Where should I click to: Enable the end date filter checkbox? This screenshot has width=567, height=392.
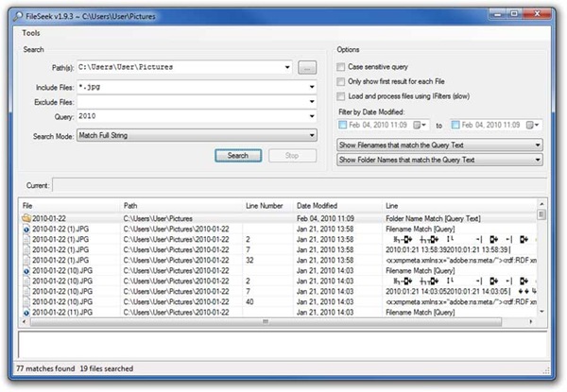(x=455, y=125)
